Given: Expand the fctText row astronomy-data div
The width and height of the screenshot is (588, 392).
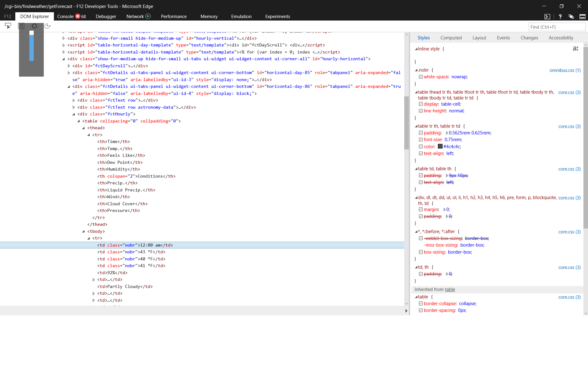Looking at the screenshot, I should [73, 107].
